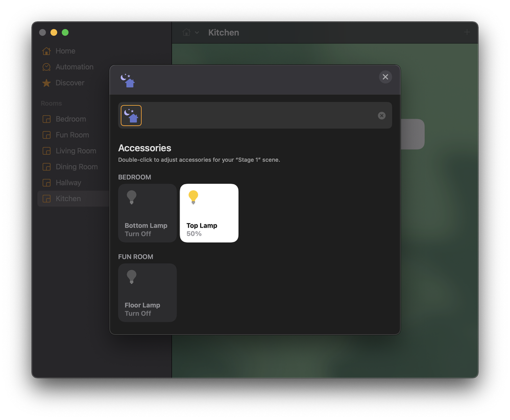Click the plus add button in toolbar
510x420 pixels.
467,33
